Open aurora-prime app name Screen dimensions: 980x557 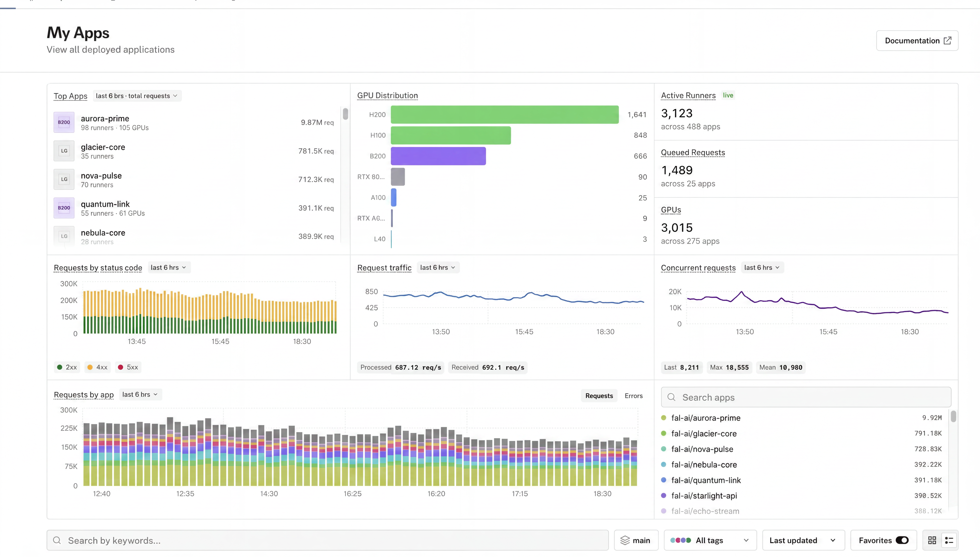coord(105,119)
